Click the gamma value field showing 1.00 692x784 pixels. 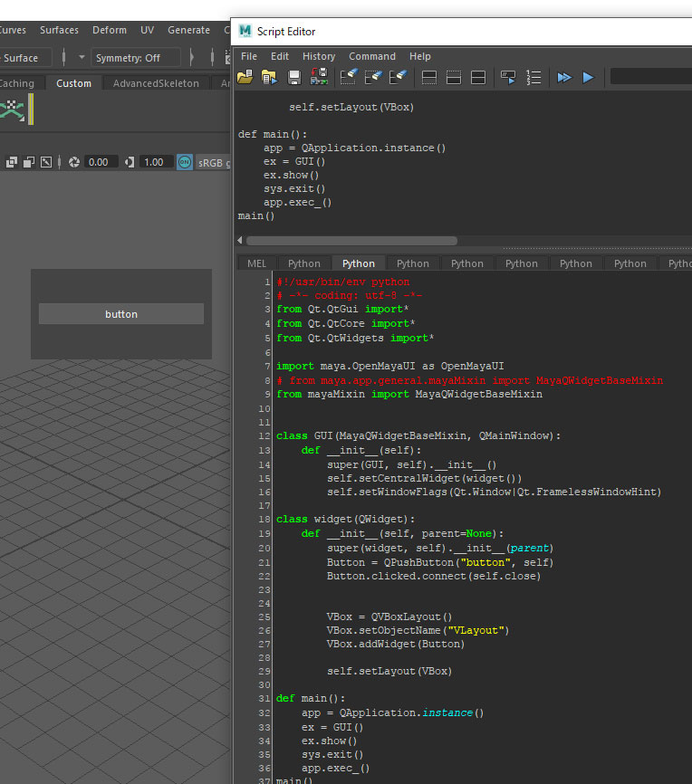coord(153,162)
